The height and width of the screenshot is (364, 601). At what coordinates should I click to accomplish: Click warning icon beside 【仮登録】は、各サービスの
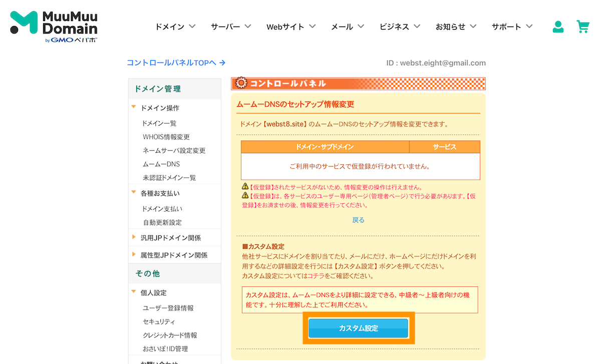click(x=245, y=195)
